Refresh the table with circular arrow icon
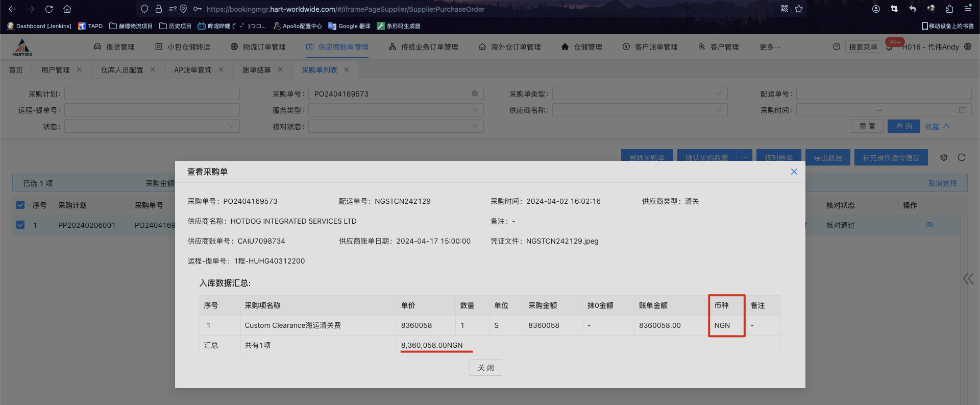This screenshot has width=980, height=405. coord(962,157)
